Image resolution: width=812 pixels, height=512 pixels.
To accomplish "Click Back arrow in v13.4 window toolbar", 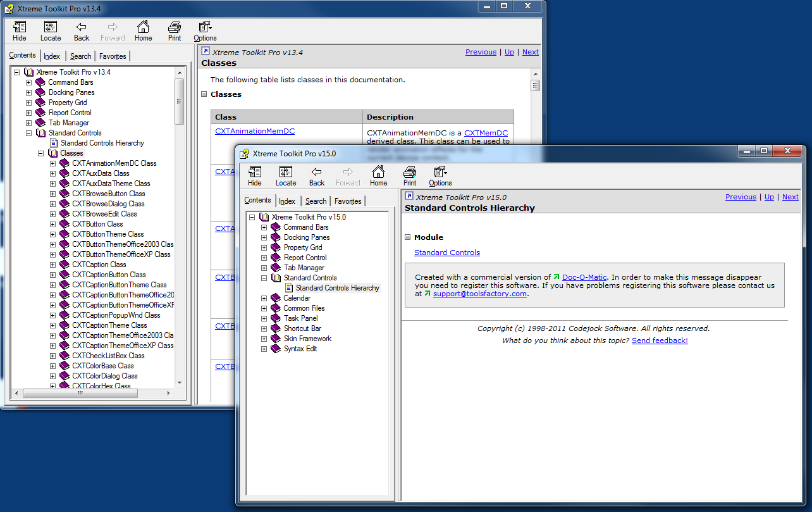I will 82,27.
